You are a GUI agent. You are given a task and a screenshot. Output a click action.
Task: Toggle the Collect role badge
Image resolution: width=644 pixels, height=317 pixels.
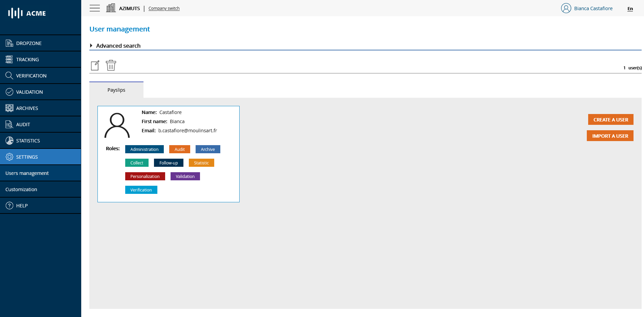pyautogui.click(x=137, y=163)
